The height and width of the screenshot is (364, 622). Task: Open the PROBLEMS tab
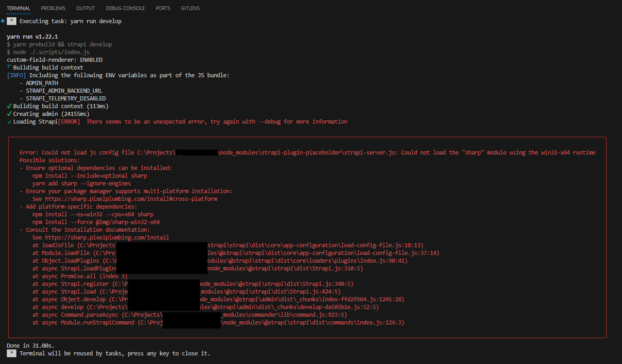[x=53, y=8]
